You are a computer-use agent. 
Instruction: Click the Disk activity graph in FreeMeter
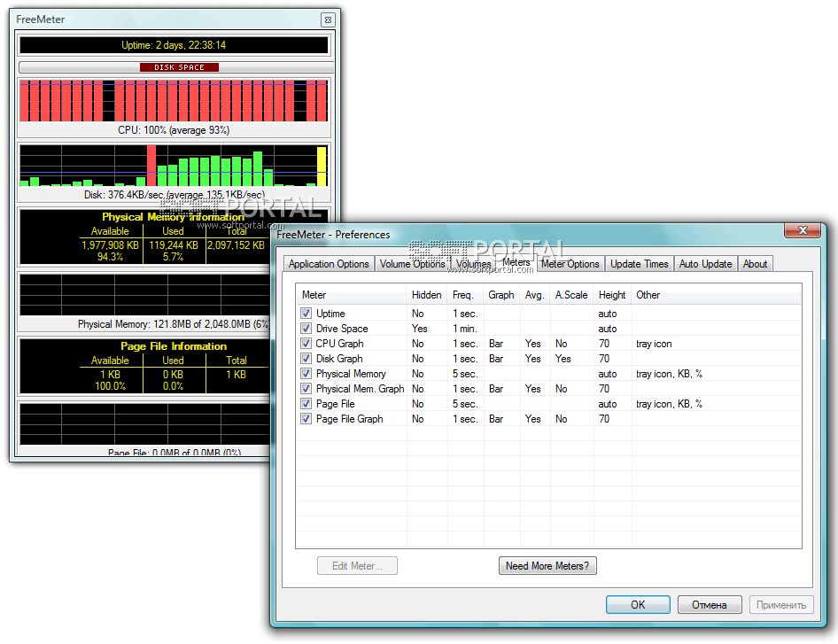pyautogui.click(x=174, y=166)
